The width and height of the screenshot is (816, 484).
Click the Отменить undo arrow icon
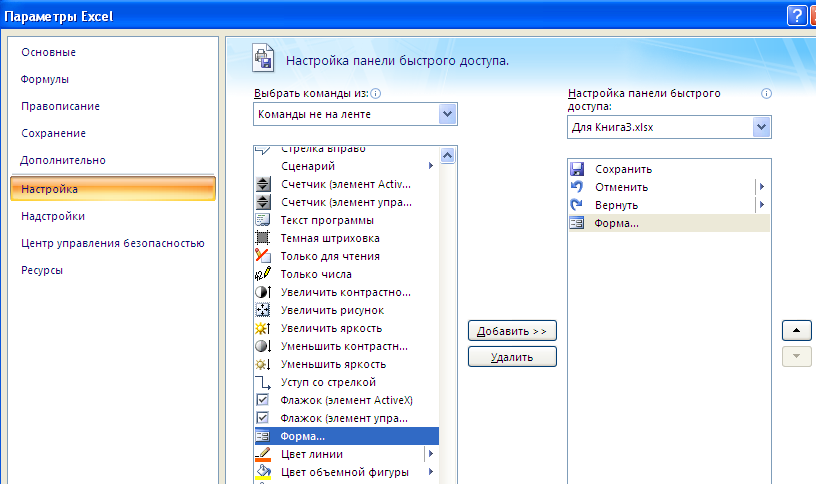tap(577, 187)
